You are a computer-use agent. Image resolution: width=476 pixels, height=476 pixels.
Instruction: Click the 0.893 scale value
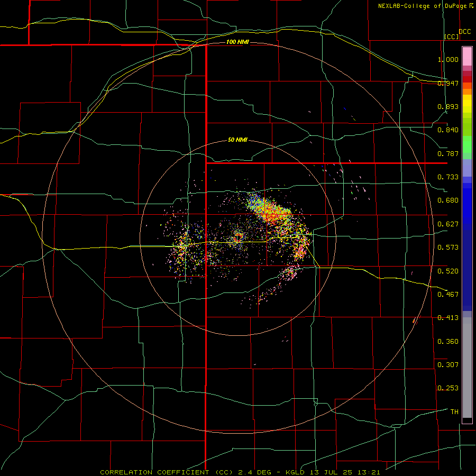click(x=448, y=106)
